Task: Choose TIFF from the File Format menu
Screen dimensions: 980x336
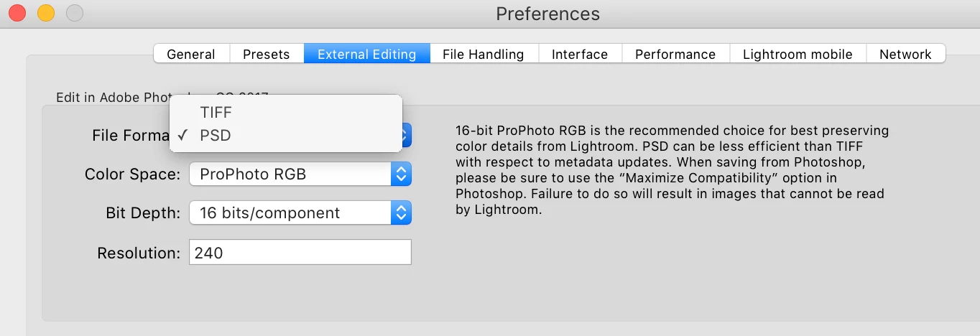Action: 216,112
